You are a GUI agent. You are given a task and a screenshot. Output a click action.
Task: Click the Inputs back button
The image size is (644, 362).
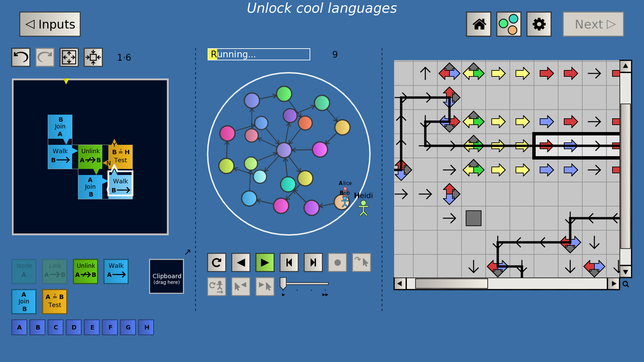point(50,24)
